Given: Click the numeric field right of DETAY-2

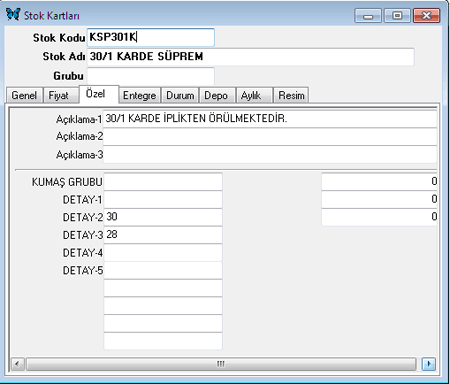Looking at the screenshot, I should click(x=379, y=217).
